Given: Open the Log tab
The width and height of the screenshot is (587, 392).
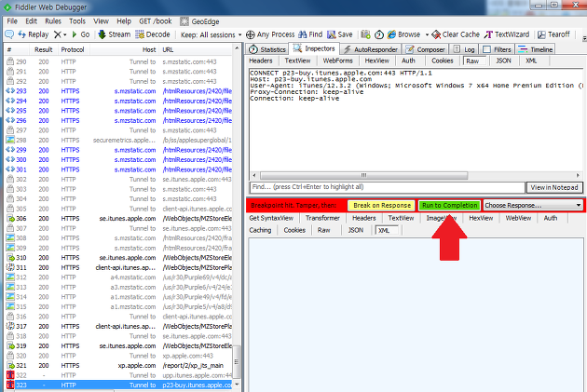Looking at the screenshot, I should pos(464,49).
